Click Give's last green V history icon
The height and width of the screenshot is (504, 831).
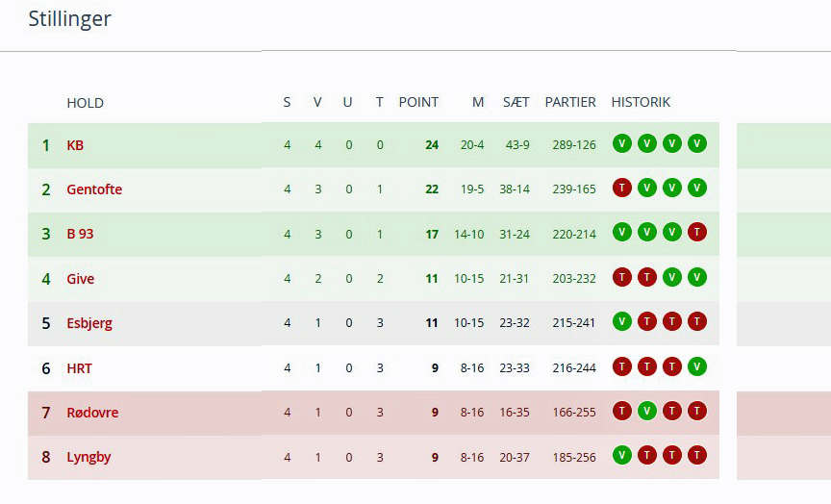697,278
